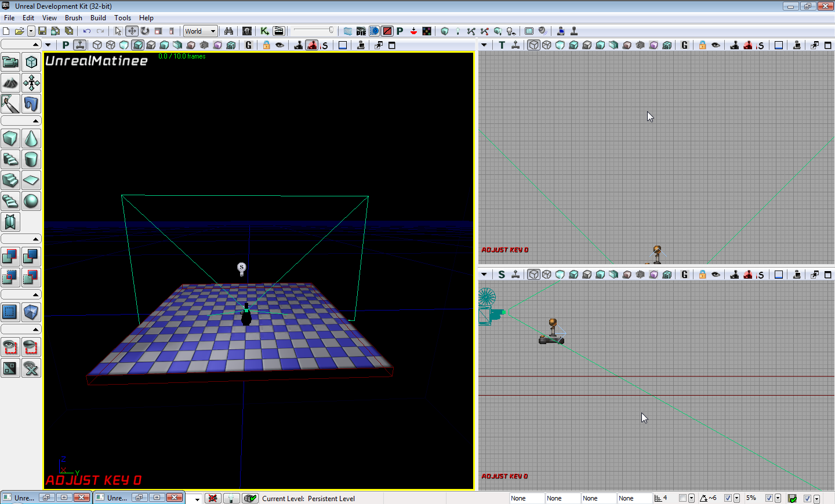Toggle the drag grid snap checkbox

coord(682,498)
